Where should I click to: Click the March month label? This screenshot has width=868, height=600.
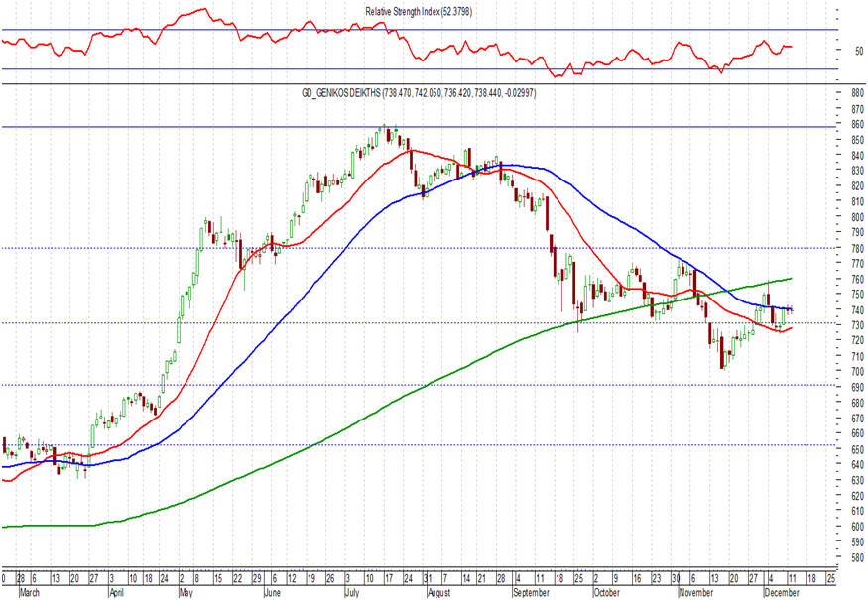click(30, 592)
